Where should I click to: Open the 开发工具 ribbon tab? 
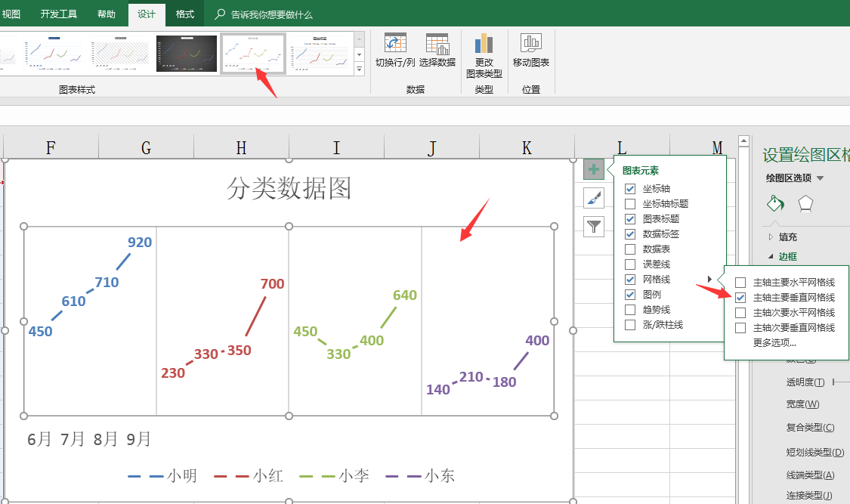tap(58, 14)
